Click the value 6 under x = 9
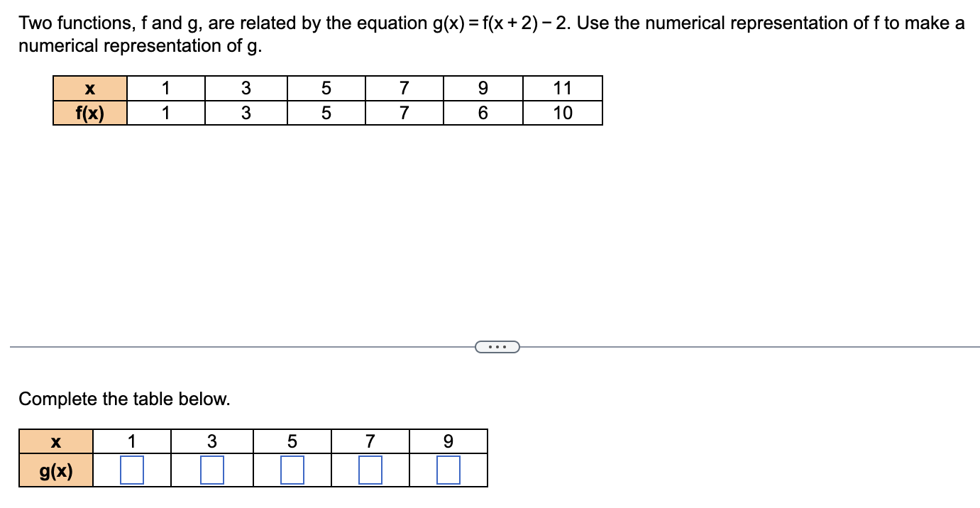980x508 pixels. tap(483, 112)
